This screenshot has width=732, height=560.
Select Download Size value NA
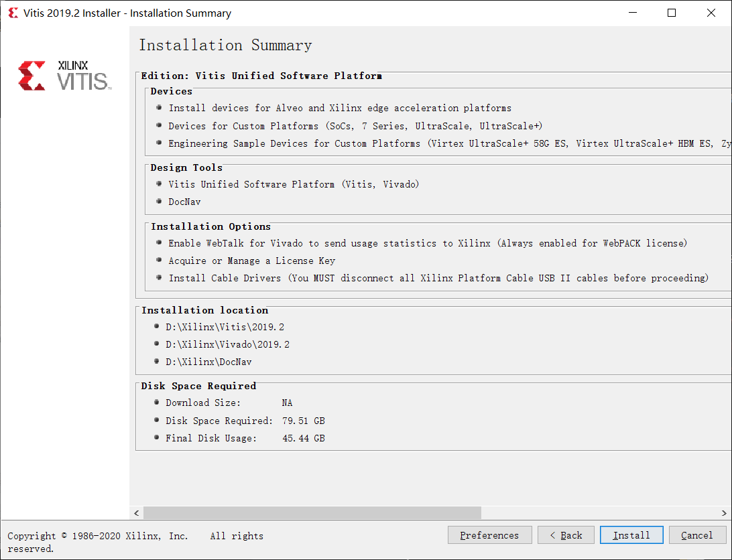[287, 403]
